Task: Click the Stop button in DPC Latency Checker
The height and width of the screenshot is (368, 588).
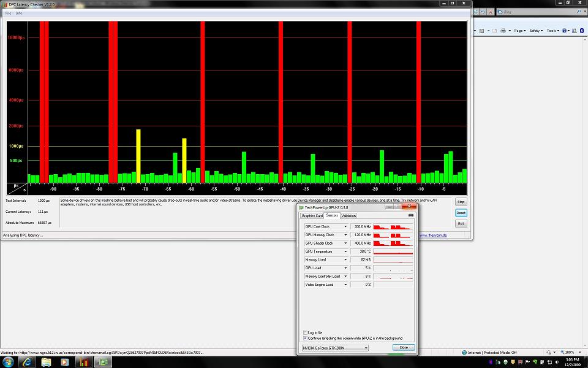Action: [461, 202]
